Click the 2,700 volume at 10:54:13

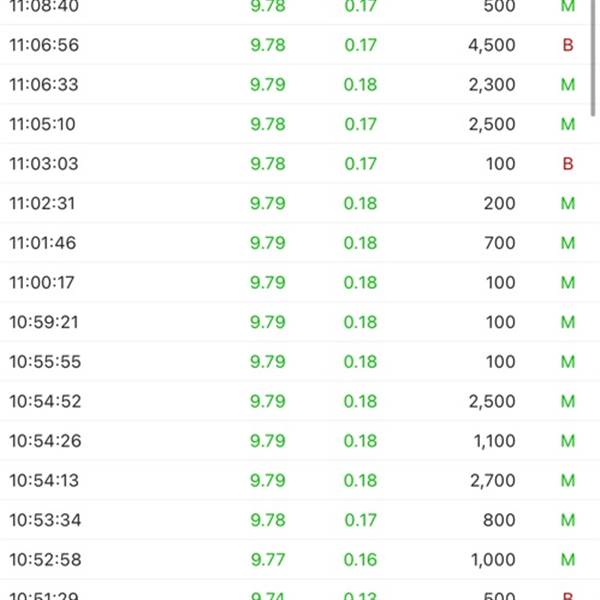492,480
